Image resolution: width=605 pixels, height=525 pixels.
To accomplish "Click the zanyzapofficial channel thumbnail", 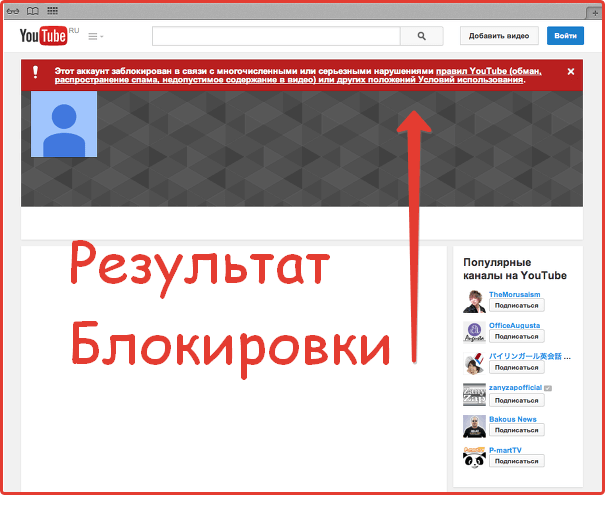I will pos(474,394).
